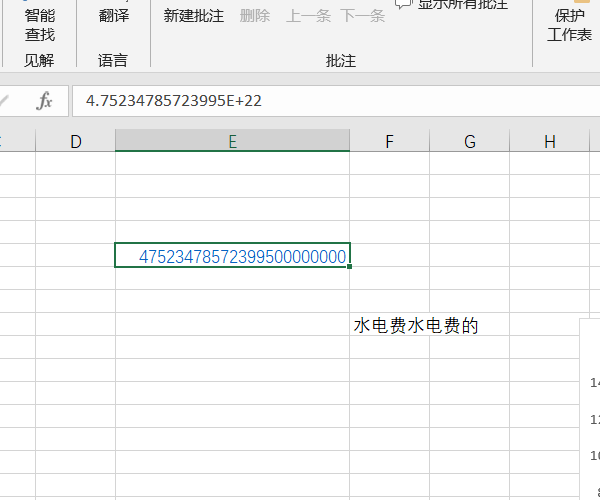Select column D header

point(76,142)
